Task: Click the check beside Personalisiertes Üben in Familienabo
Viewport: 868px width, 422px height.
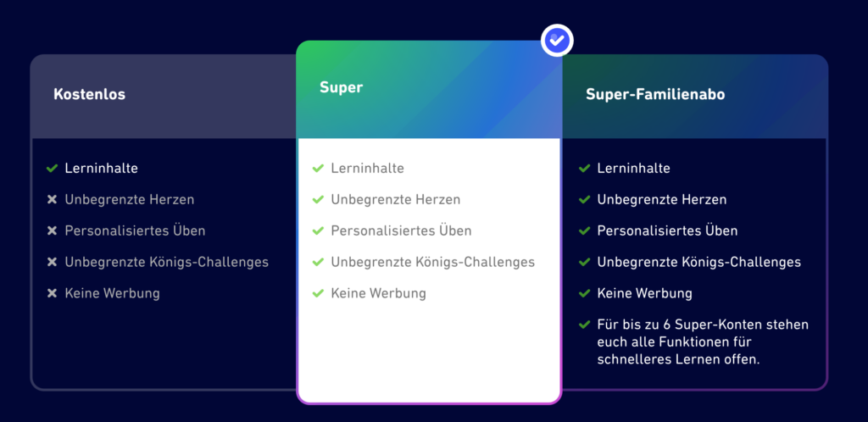Action: click(584, 230)
